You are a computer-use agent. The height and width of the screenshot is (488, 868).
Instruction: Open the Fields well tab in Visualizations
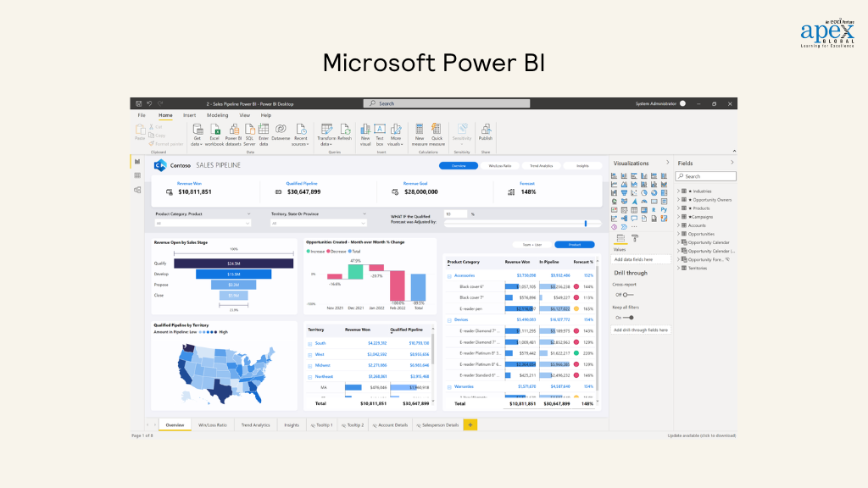click(620, 238)
